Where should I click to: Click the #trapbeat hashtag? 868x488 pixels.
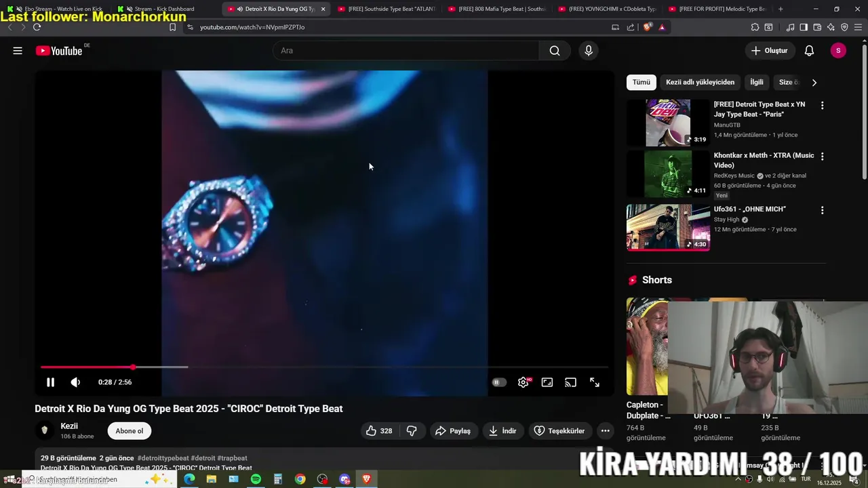pos(232,458)
